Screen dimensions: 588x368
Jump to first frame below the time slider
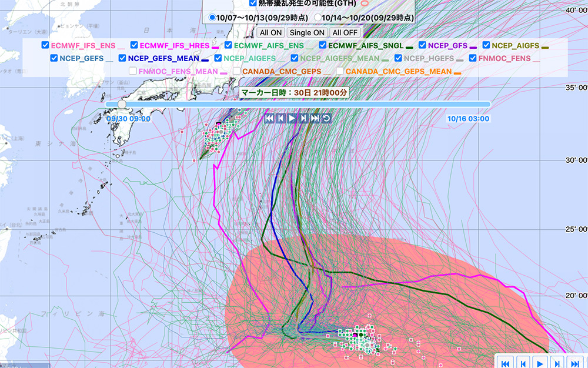[x=269, y=118]
